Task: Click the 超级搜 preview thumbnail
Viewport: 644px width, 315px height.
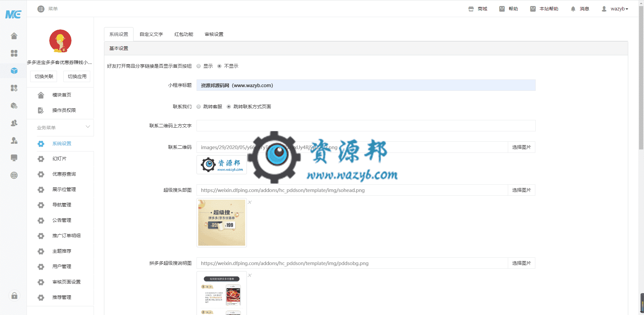Action: [222, 223]
